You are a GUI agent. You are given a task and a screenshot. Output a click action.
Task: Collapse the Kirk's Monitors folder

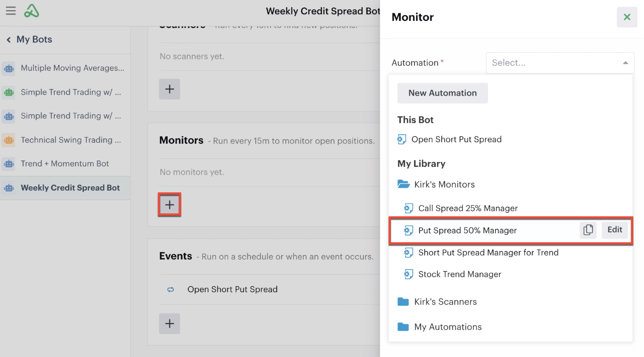point(436,185)
